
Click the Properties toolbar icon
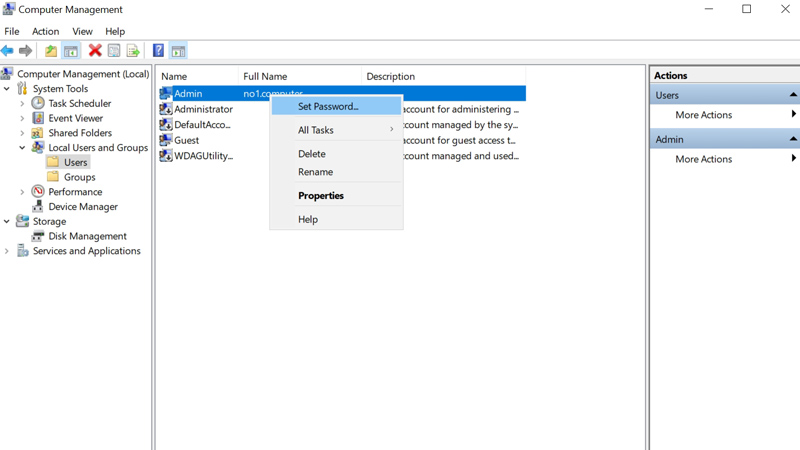[x=114, y=51]
